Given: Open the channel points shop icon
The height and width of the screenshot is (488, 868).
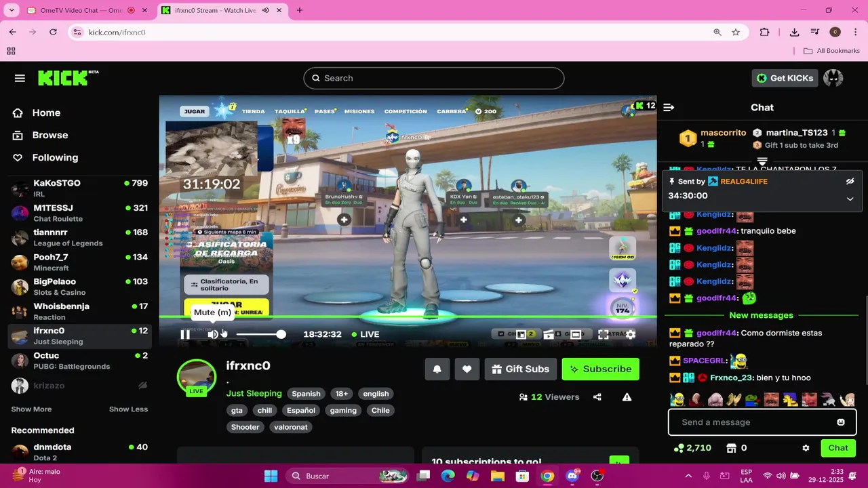Looking at the screenshot, I should click(x=732, y=448).
